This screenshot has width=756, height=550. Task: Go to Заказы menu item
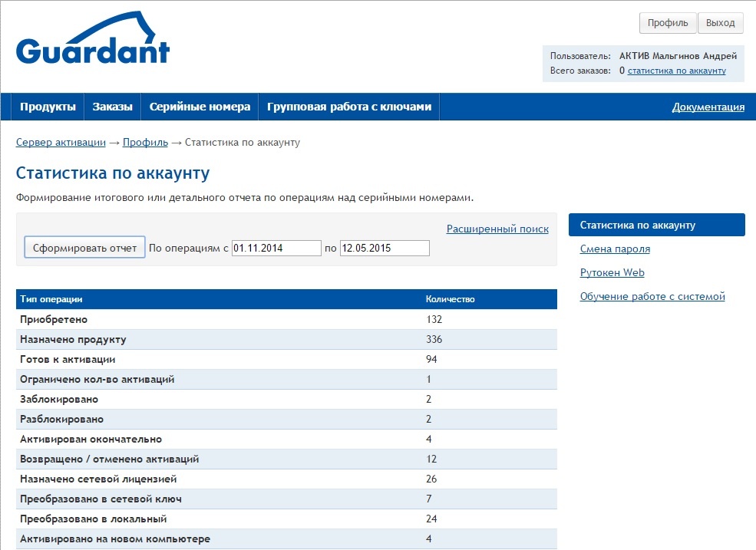112,107
